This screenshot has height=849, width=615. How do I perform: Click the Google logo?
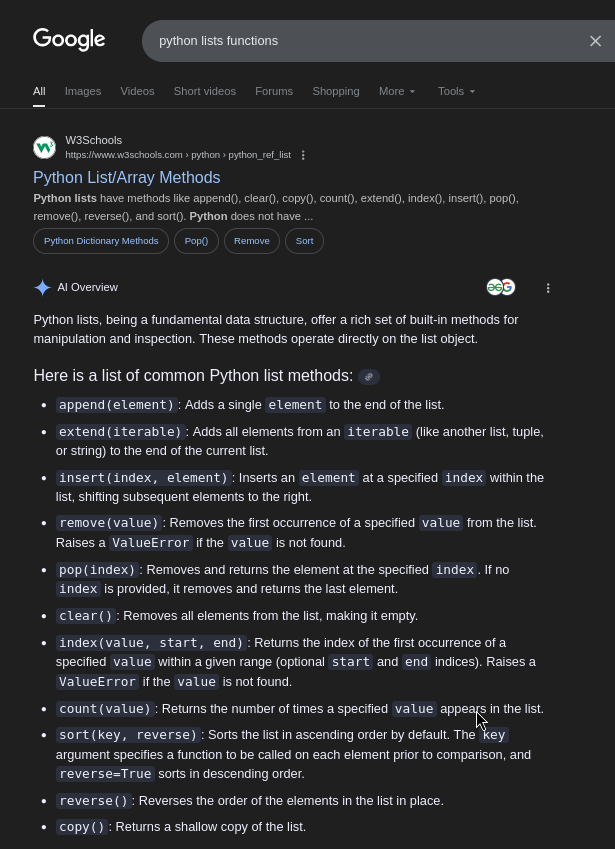pyautogui.click(x=69, y=40)
